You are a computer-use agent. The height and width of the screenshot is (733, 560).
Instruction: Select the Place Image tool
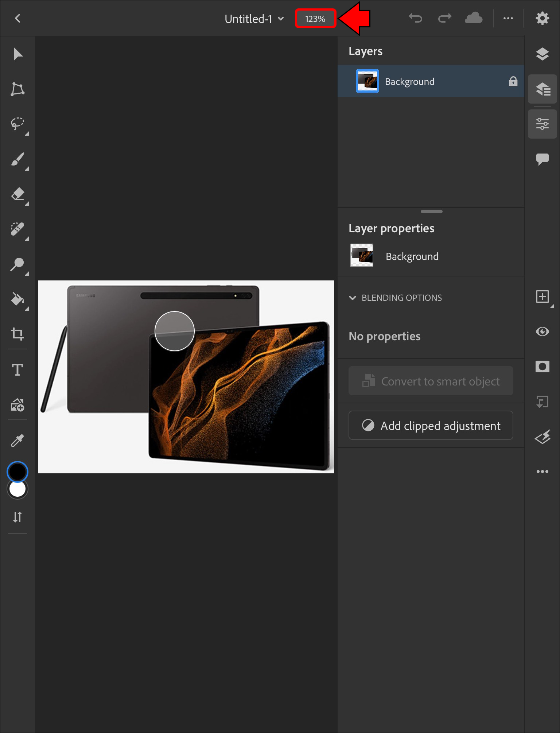pos(17,405)
